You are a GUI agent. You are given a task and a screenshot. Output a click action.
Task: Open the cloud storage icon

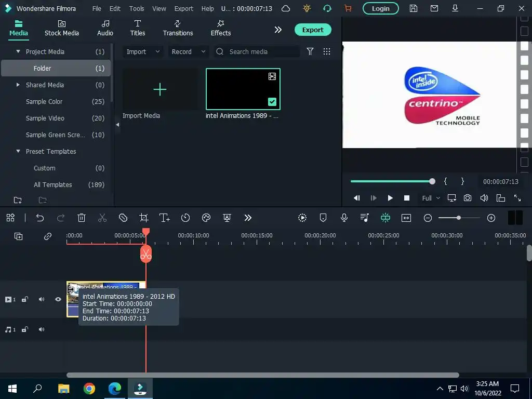point(286,8)
